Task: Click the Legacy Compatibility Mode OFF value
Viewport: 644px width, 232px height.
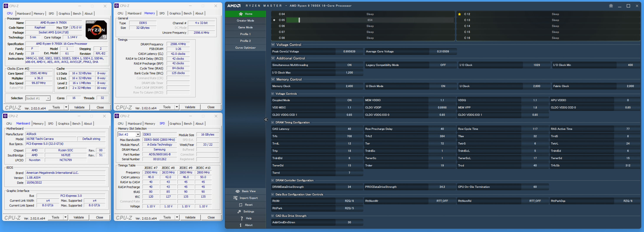Action: (x=443, y=65)
